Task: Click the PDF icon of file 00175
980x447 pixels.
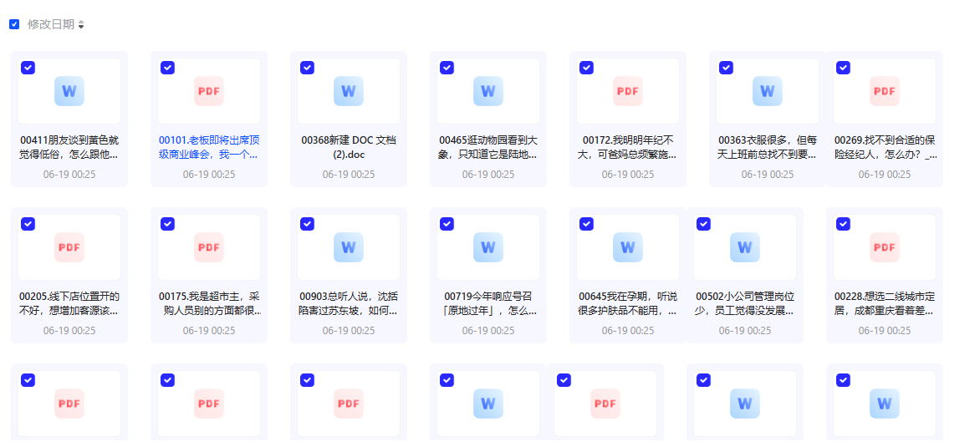Action: click(209, 247)
